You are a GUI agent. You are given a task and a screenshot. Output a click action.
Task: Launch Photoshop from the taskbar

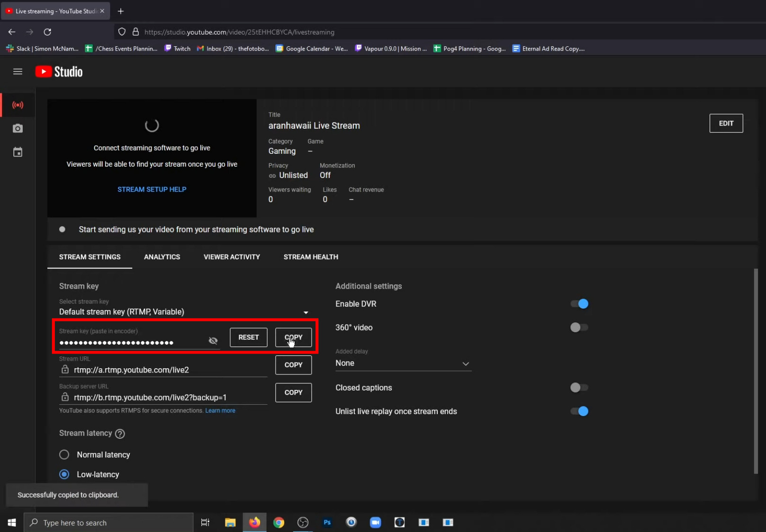[x=327, y=523]
